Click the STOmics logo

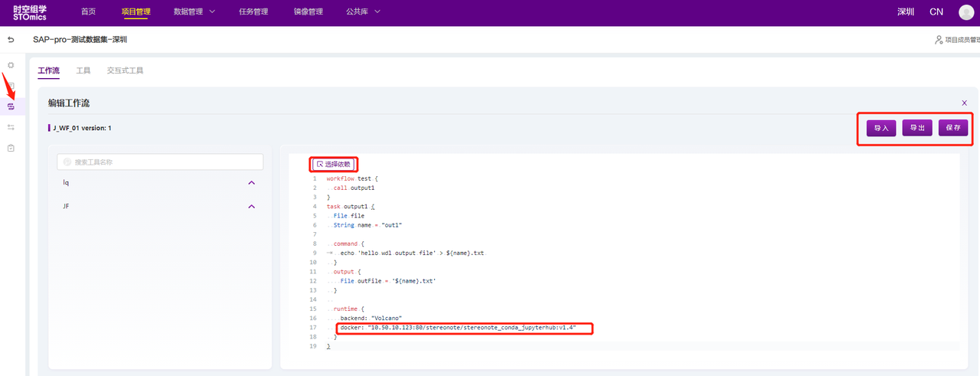point(30,12)
